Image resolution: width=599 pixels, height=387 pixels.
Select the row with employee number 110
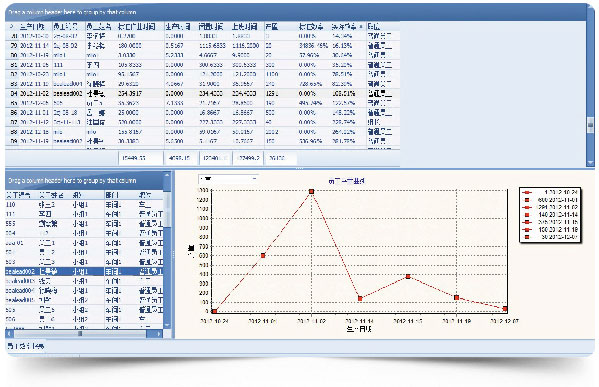point(84,205)
